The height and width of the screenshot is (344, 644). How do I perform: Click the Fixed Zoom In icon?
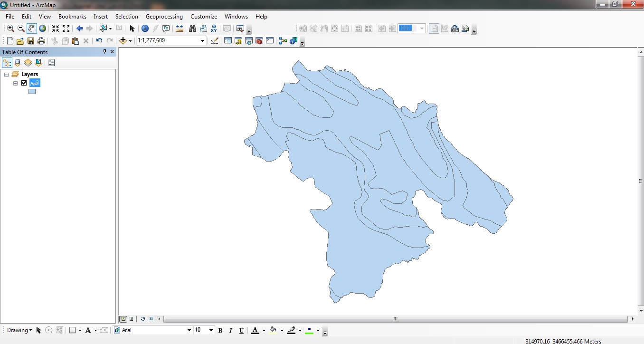tap(56, 29)
